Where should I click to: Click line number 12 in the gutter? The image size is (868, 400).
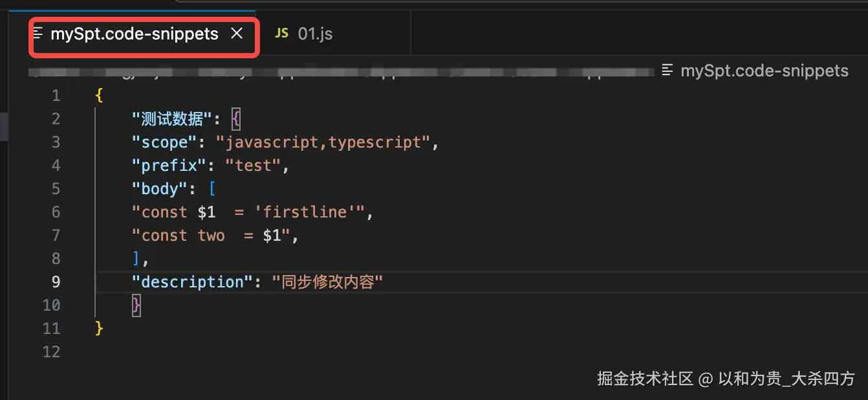coord(51,352)
